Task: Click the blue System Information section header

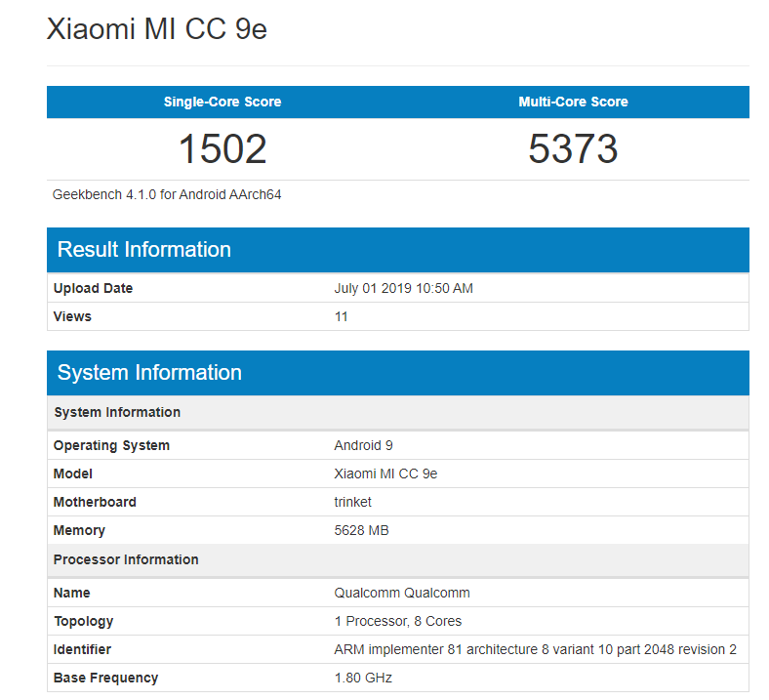Action: [x=149, y=373]
